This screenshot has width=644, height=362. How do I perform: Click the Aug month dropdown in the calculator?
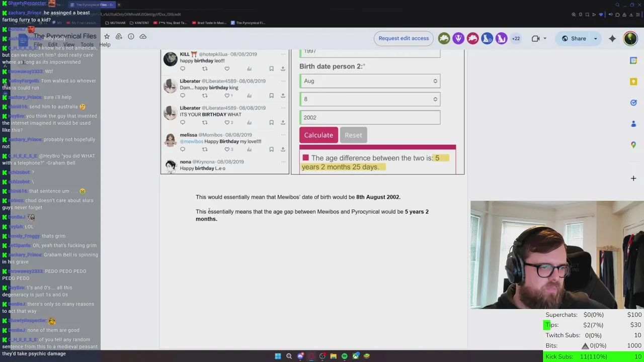tap(370, 81)
